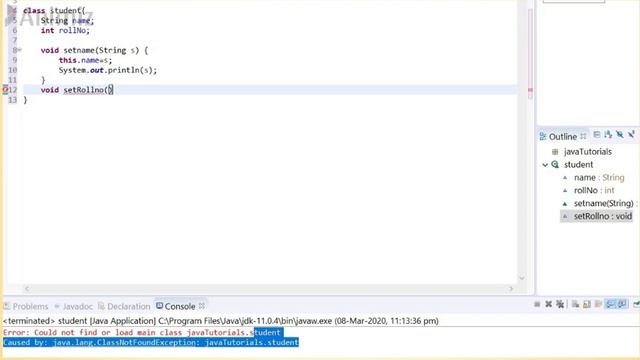This screenshot has width=640, height=360.
Task: Click Remove Launch icon in Console
Action: tap(549, 304)
